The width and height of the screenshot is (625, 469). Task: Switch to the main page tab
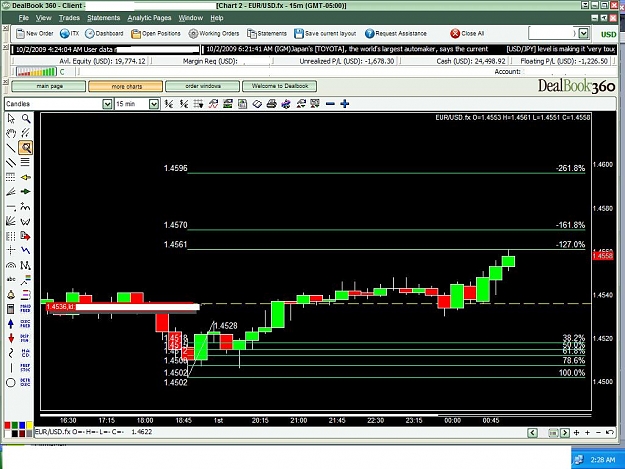pyautogui.click(x=49, y=86)
